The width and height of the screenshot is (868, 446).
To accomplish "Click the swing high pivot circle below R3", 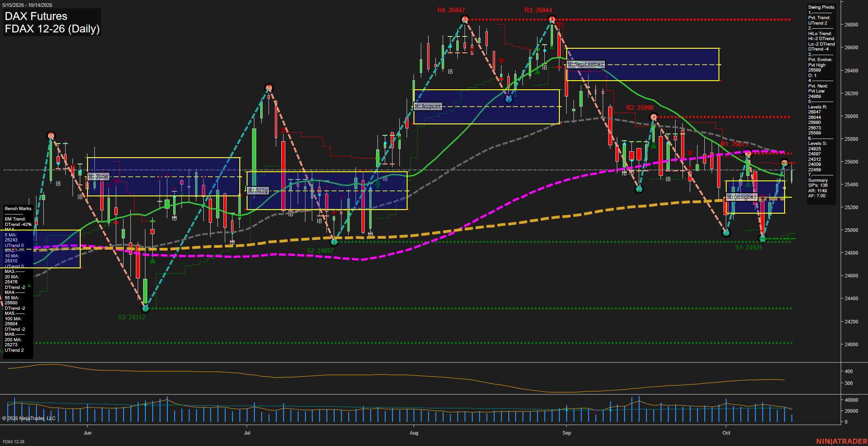I will tap(552, 20).
